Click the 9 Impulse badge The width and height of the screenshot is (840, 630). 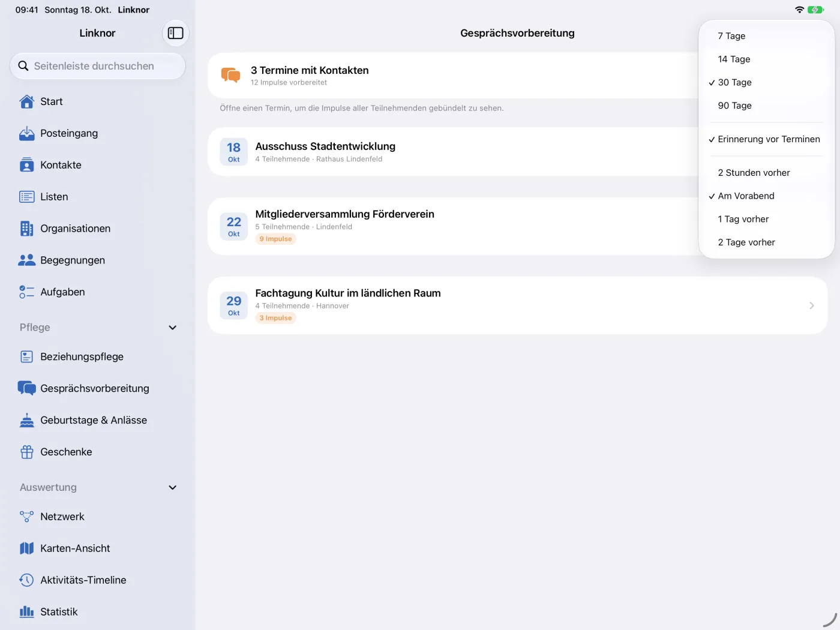pos(275,239)
